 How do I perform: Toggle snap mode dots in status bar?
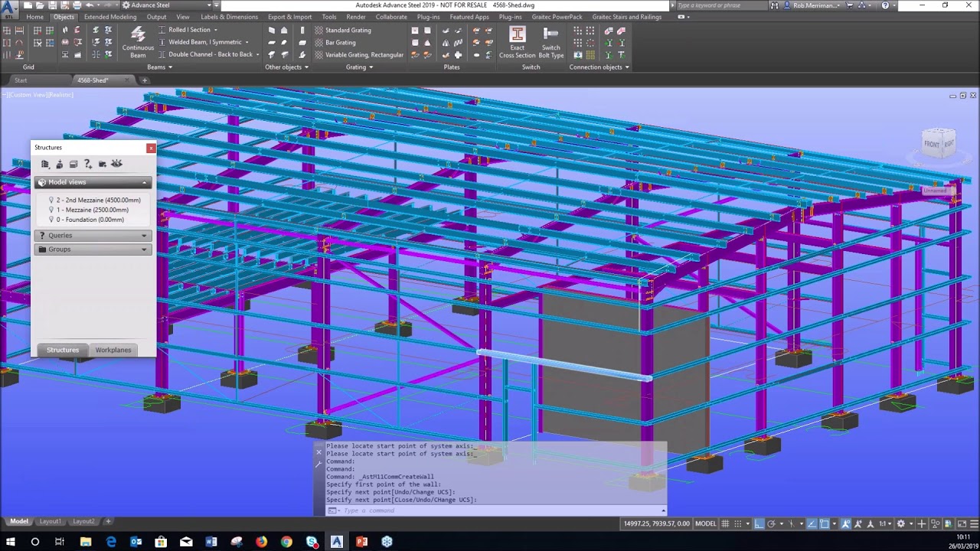tap(739, 523)
